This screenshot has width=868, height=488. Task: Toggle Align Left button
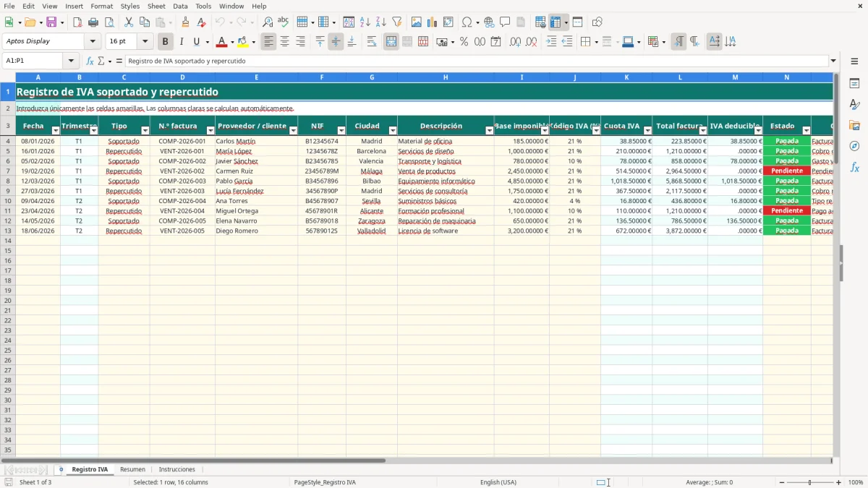268,42
